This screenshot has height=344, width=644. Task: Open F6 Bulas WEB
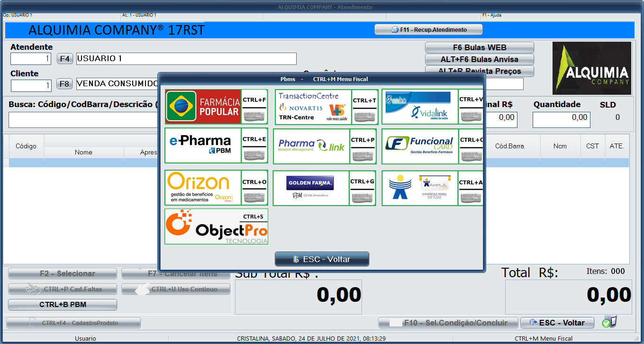pyautogui.click(x=480, y=47)
